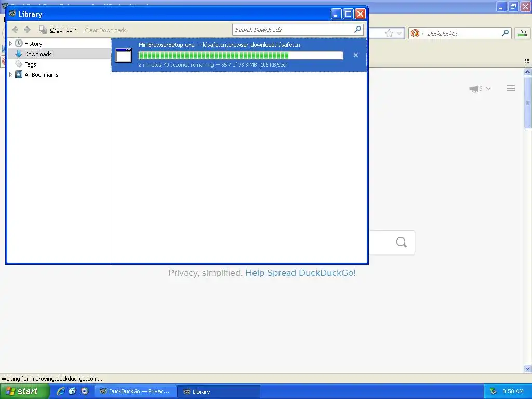The image size is (532, 399).
Task: Go back using Library back arrow
Action: tap(15, 30)
